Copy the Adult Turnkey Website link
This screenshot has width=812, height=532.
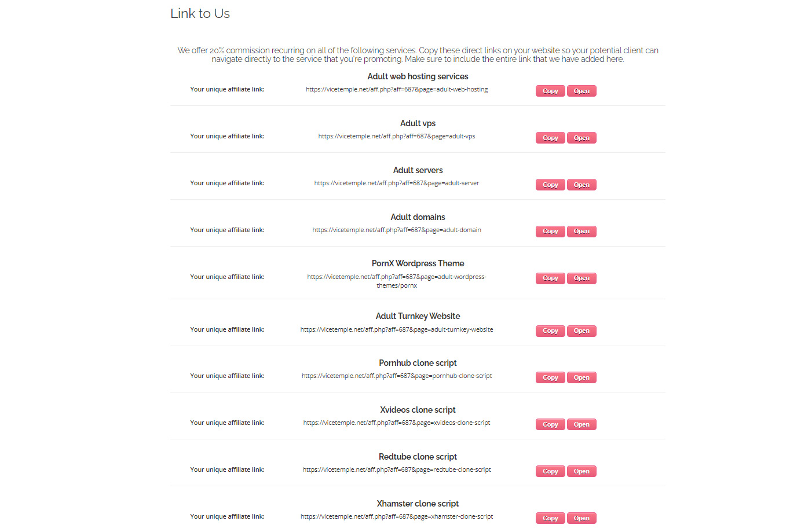click(x=550, y=331)
